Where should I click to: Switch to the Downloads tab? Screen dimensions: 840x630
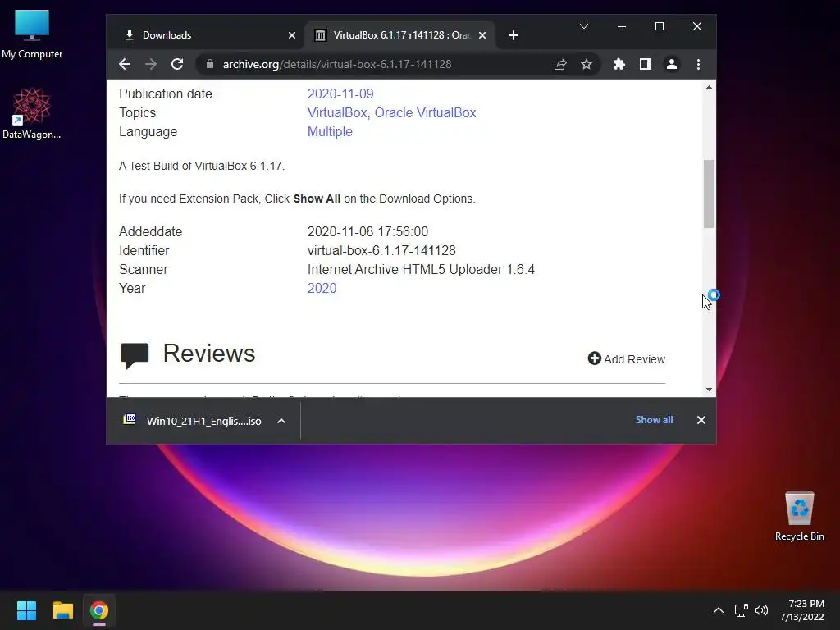pos(210,35)
